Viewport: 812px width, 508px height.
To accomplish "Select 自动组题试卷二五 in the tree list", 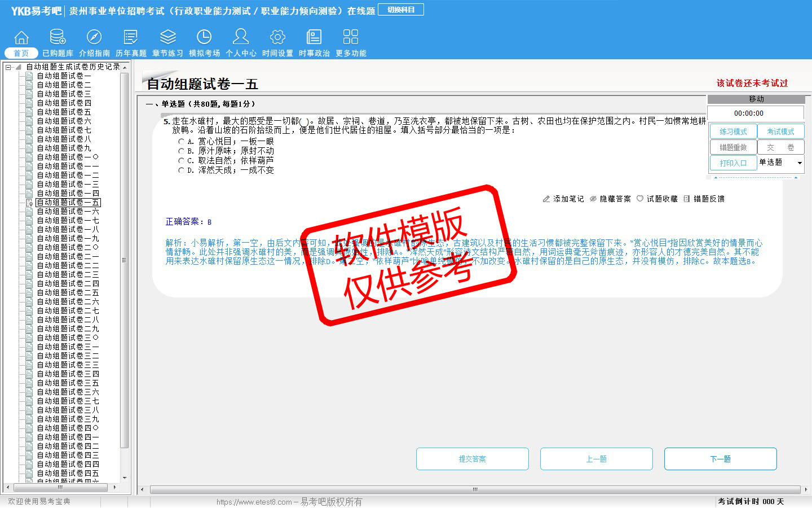I will (68, 293).
